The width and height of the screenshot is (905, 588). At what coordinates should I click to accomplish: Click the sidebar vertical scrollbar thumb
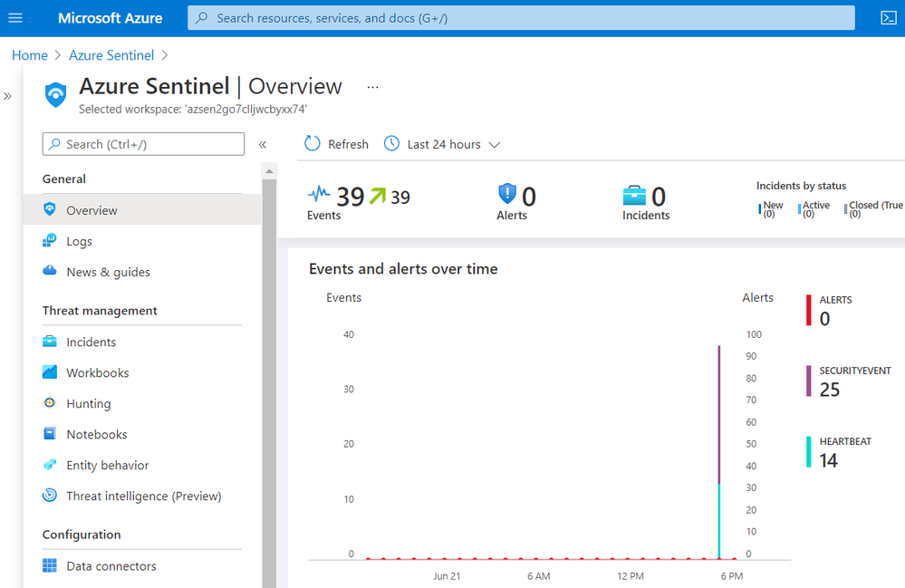point(269,383)
